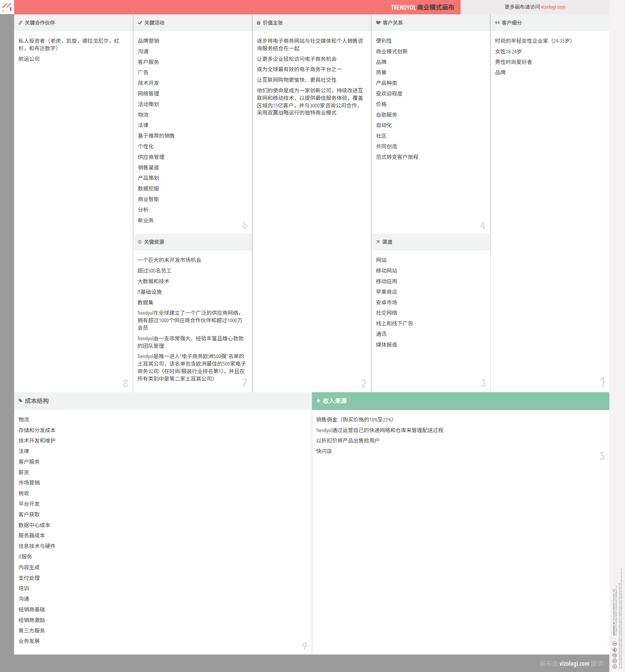Click the vizologi.com footer credit link
This screenshot has width=625, height=672.
point(574,664)
